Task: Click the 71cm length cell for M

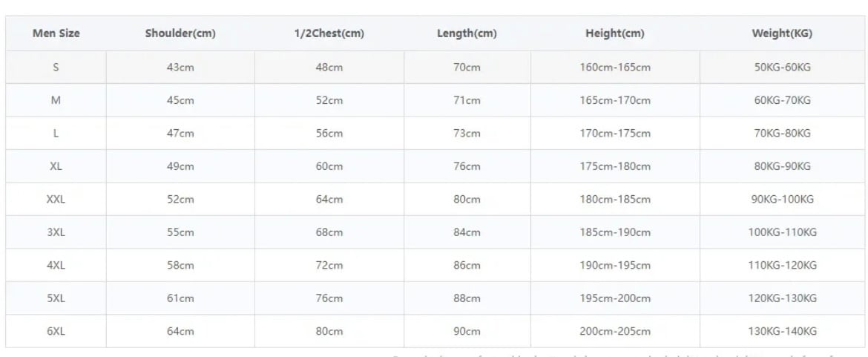Action: pyautogui.click(x=467, y=100)
